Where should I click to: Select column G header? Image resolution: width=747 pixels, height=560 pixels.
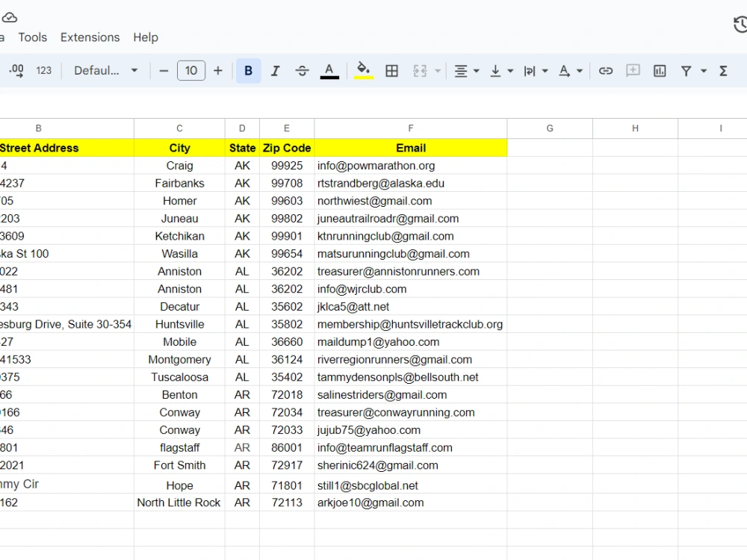[x=550, y=128]
